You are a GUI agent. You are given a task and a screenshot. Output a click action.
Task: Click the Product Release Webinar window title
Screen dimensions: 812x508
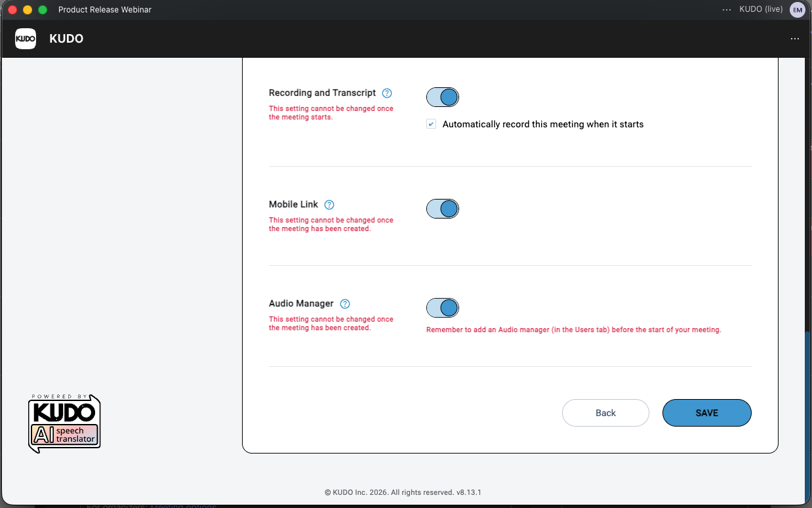105,10
